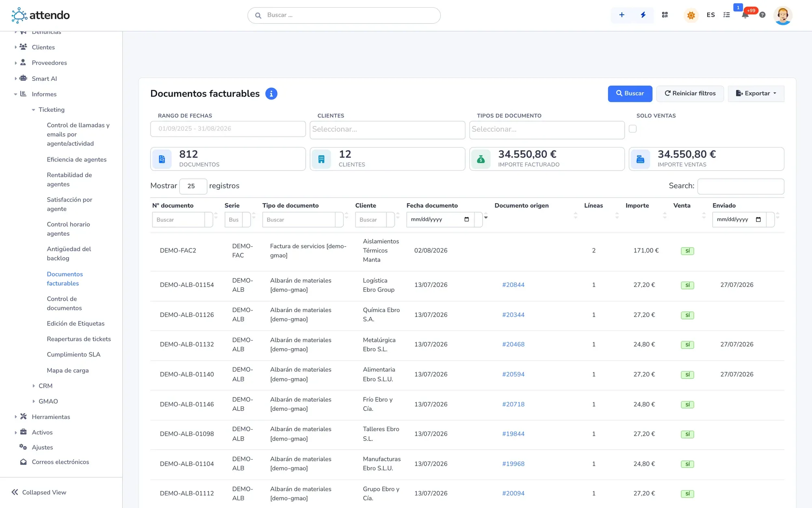This screenshot has height=508, width=812.
Task: Collapse the Informes menu section
Action: pyautogui.click(x=44, y=94)
